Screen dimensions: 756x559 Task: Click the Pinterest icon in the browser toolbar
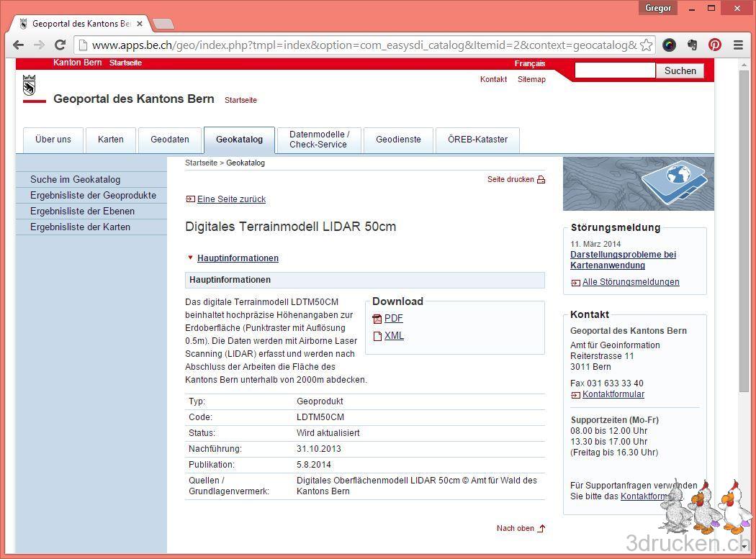[x=714, y=45]
